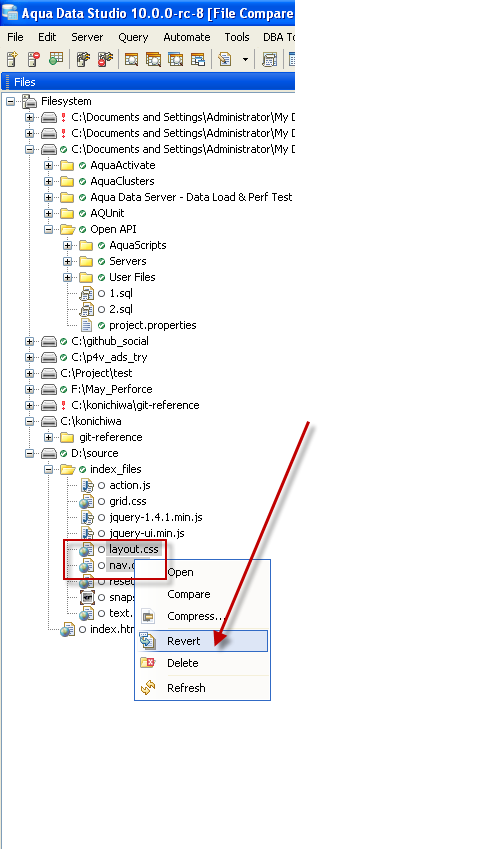Select the 'layout.css' file row
The image size is (490, 849).
click(134, 549)
